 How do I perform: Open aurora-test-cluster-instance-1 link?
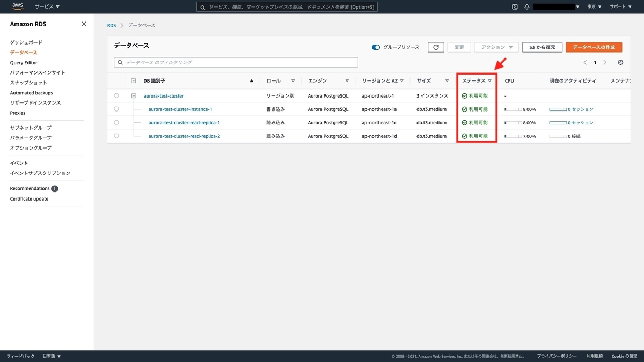click(x=180, y=109)
